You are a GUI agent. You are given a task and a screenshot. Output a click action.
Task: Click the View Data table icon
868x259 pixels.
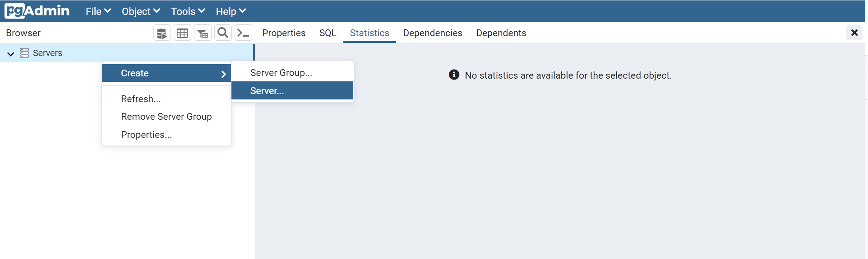pyautogui.click(x=182, y=33)
